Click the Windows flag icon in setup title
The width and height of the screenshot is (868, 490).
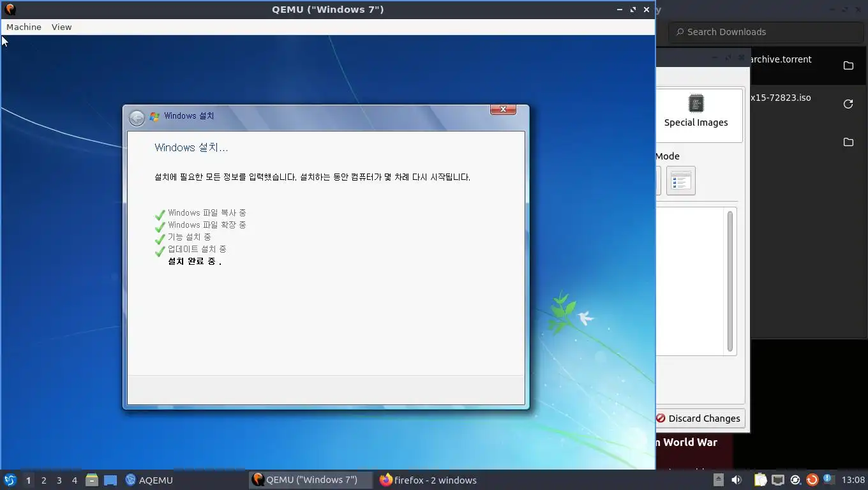pyautogui.click(x=154, y=116)
